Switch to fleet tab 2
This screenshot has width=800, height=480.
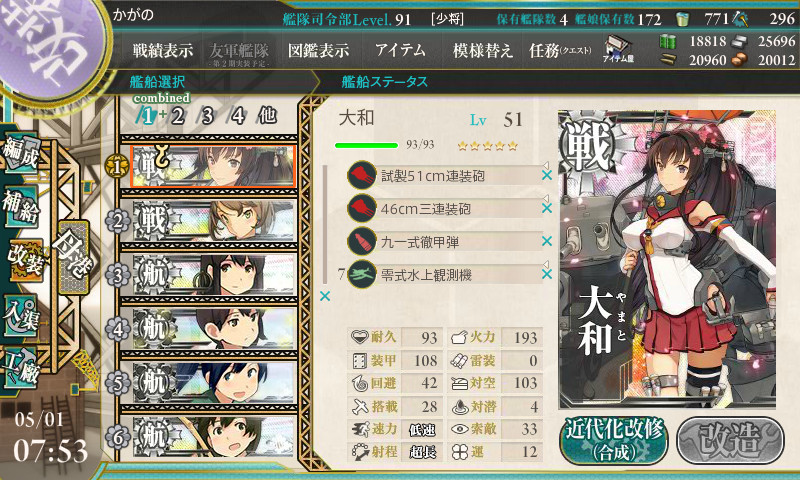coord(178,116)
